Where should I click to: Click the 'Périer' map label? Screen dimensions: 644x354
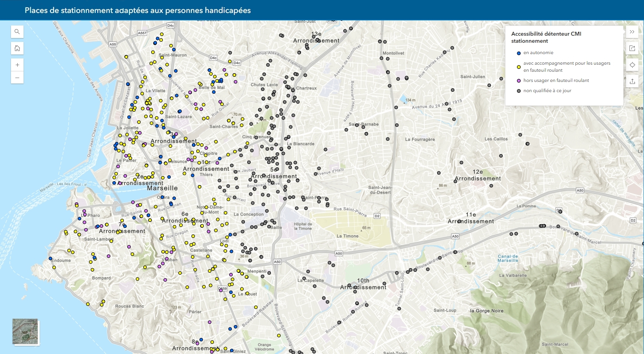click(x=195, y=312)
